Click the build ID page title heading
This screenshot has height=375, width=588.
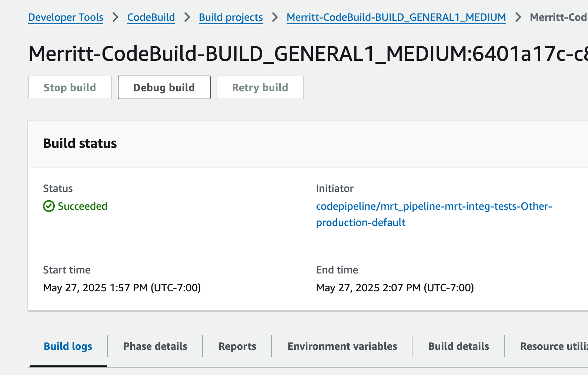(x=308, y=54)
